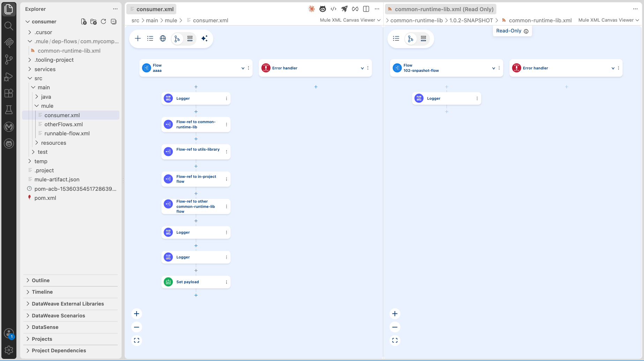Open Explorer views and more actions menu
The height and width of the screenshot is (361, 644).
(x=115, y=9)
